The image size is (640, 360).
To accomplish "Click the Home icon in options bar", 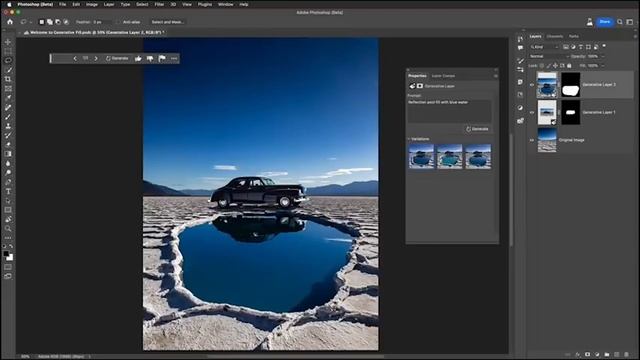I will pos(10,22).
